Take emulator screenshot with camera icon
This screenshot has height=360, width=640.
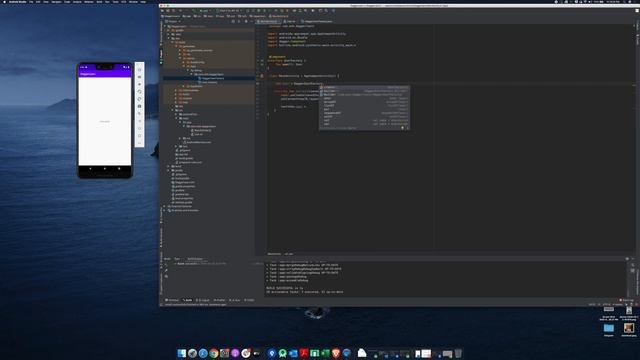tap(140, 106)
